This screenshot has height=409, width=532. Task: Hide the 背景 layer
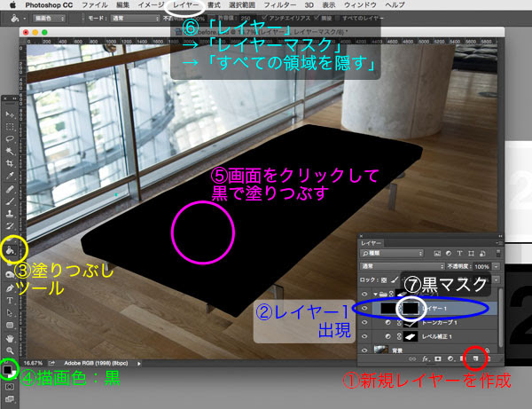pos(364,350)
